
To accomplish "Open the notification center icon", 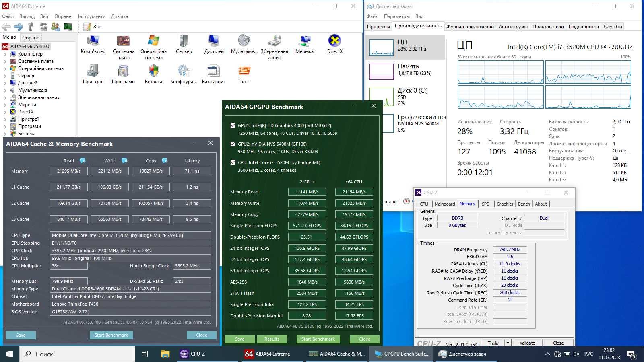I will coord(632,354).
